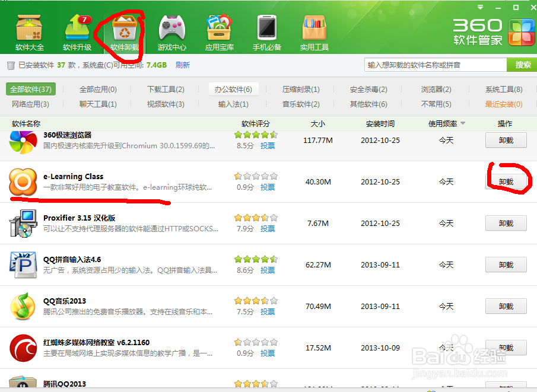This screenshot has width=537, height=392.
Task: Click the 2013-10-09 install date
Action: point(380,348)
